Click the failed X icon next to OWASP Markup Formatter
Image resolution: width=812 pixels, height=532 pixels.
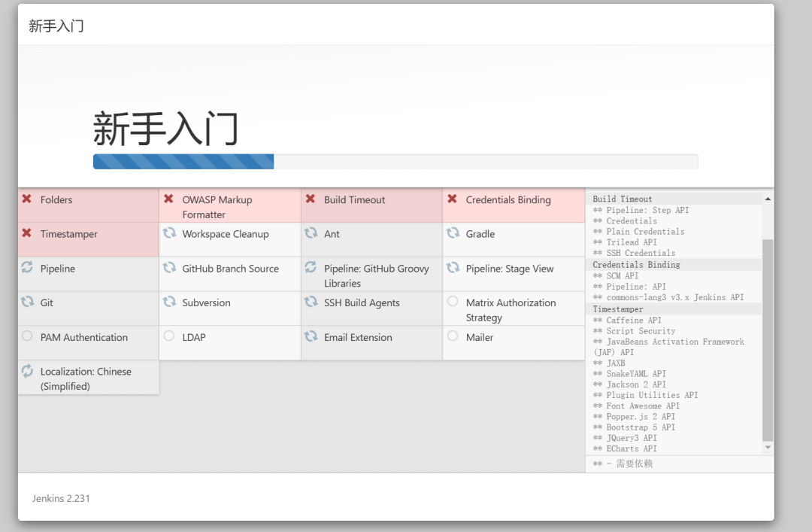(168, 199)
